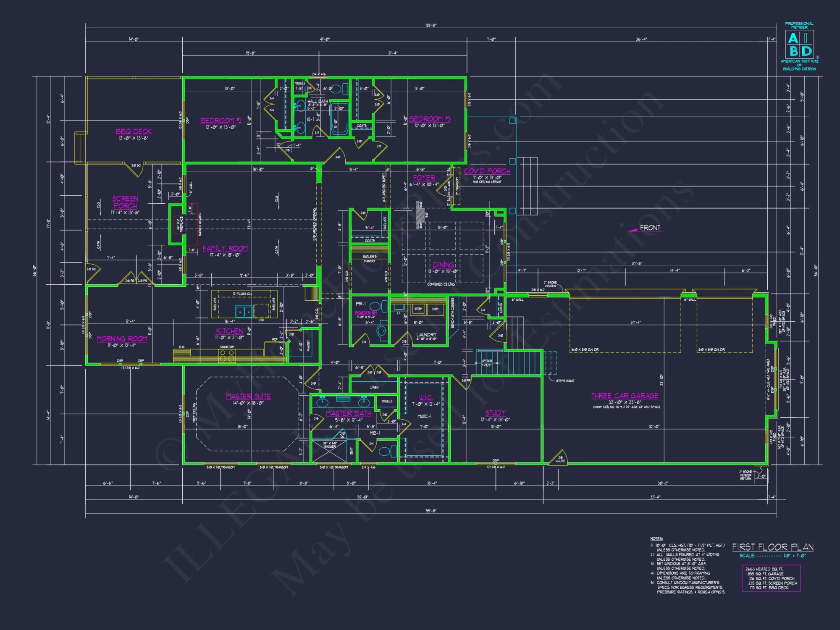840x630 pixels.
Task: Click the MASTER SUITE room label
Action: coord(248,396)
